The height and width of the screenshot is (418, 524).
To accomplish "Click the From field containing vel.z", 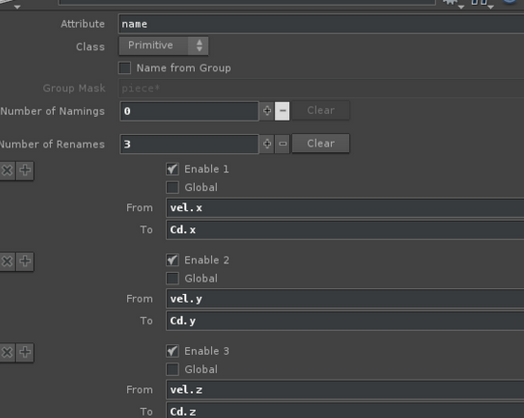I will click(x=345, y=390).
